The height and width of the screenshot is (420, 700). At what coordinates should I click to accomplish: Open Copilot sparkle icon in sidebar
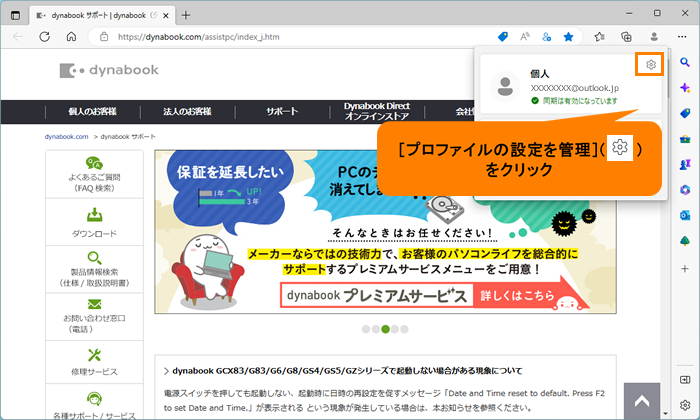[x=685, y=87]
